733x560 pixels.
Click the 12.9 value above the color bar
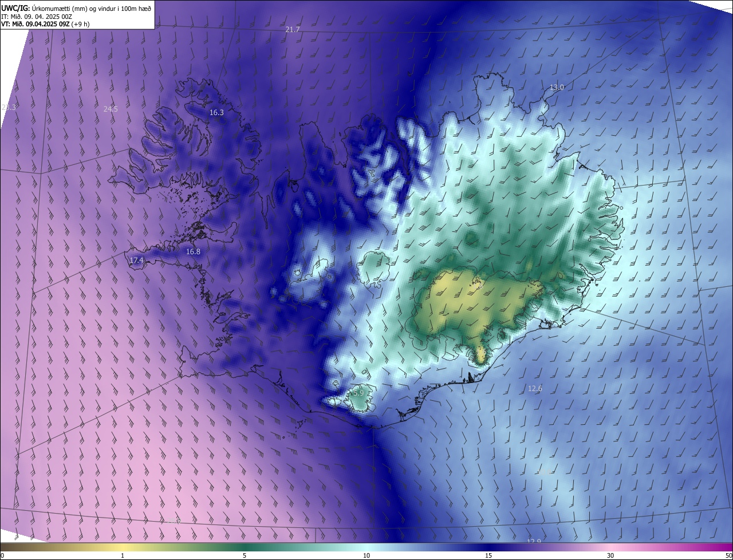click(x=534, y=542)
